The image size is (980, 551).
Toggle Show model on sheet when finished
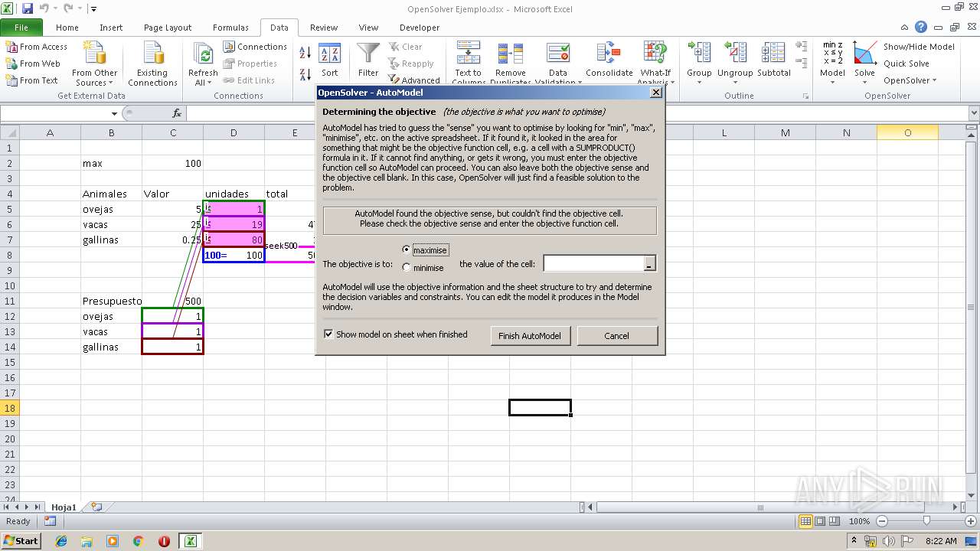tap(328, 334)
